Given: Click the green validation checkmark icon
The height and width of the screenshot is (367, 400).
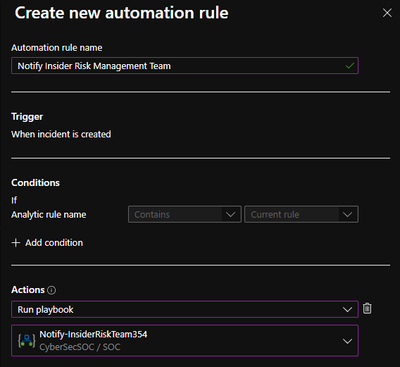Looking at the screenshot, I should 350,66.
